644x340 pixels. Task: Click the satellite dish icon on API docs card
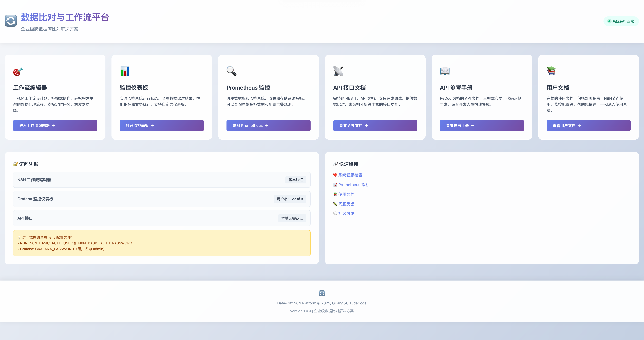(338, 71)
